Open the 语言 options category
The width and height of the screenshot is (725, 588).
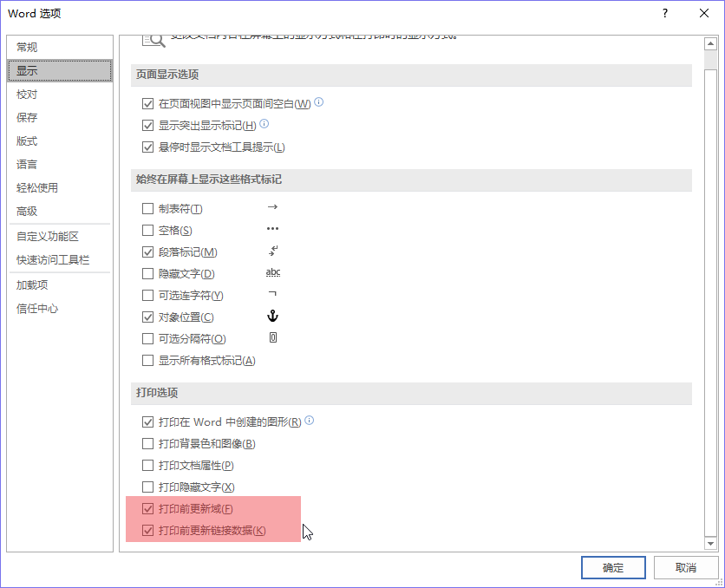click(60, 164)
